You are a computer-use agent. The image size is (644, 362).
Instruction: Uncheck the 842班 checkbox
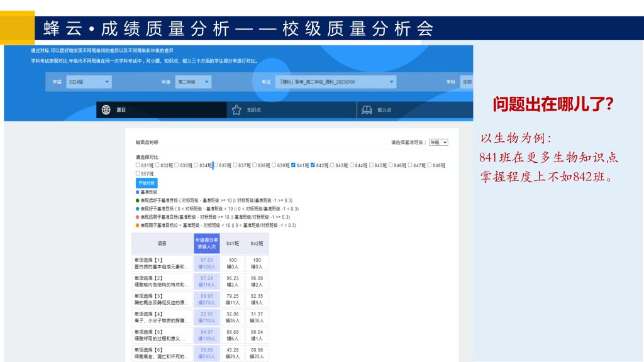pos(313,165)
